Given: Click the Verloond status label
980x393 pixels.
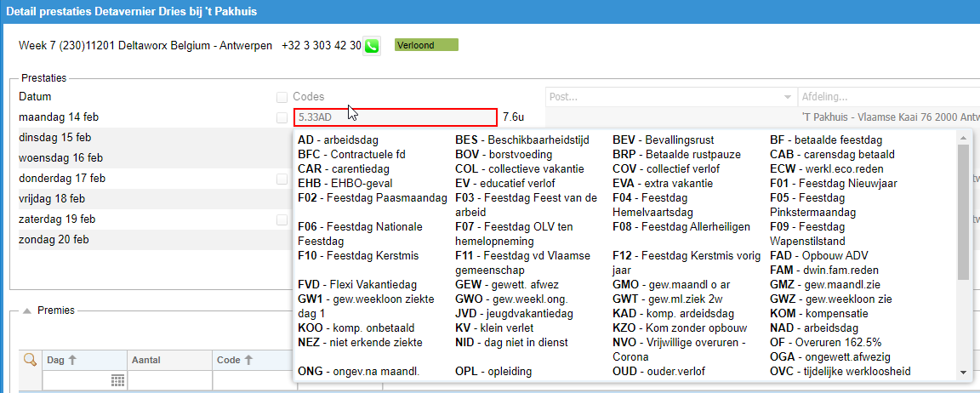Looking at the screenshot, I should coord(427,45).
